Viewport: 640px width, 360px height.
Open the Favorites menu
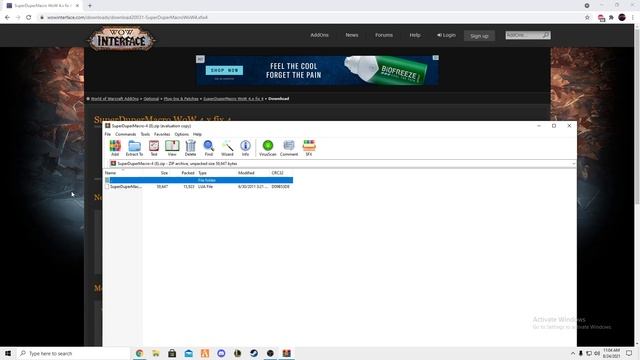162,134
